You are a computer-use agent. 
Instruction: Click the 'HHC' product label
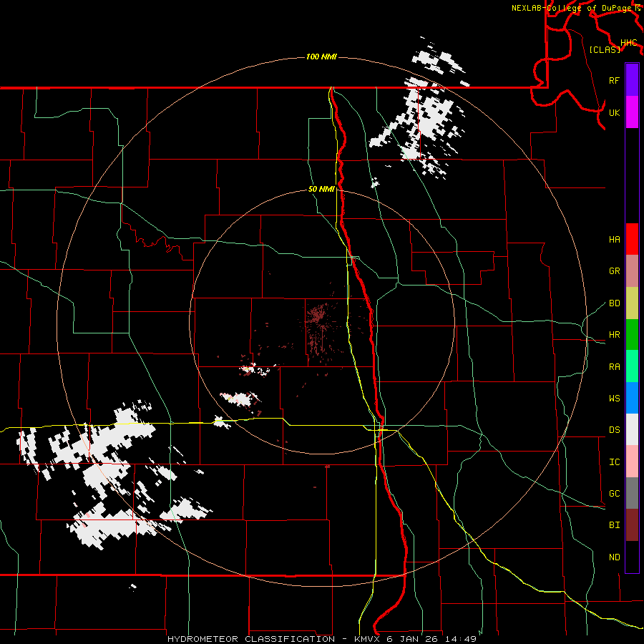click(x=629, y=43)
